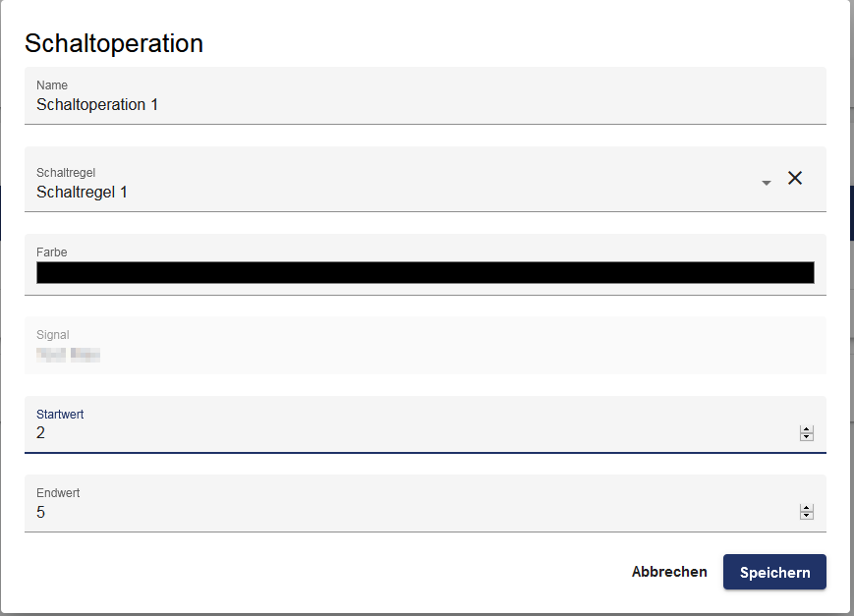Decrease Startwert with the down spinner arrow
The width and height of the screenshot is (854, 616).
click(807, 437)
